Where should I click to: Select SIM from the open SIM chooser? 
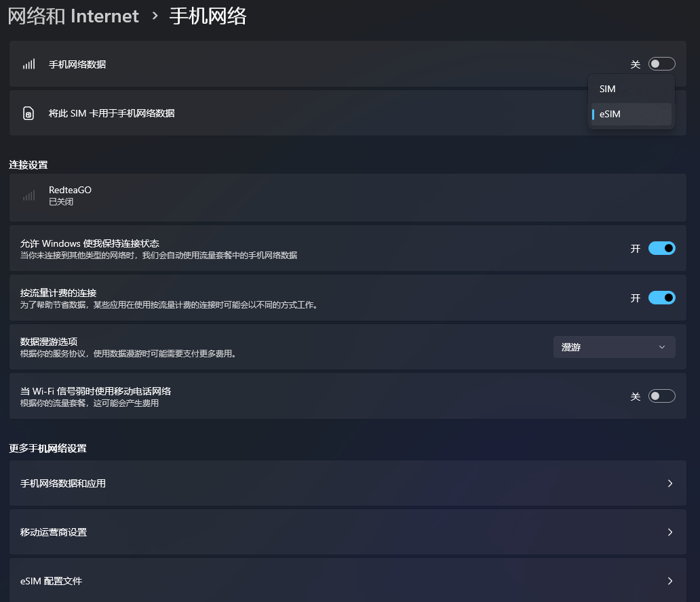pyautogui.click(x=631, y=89)
